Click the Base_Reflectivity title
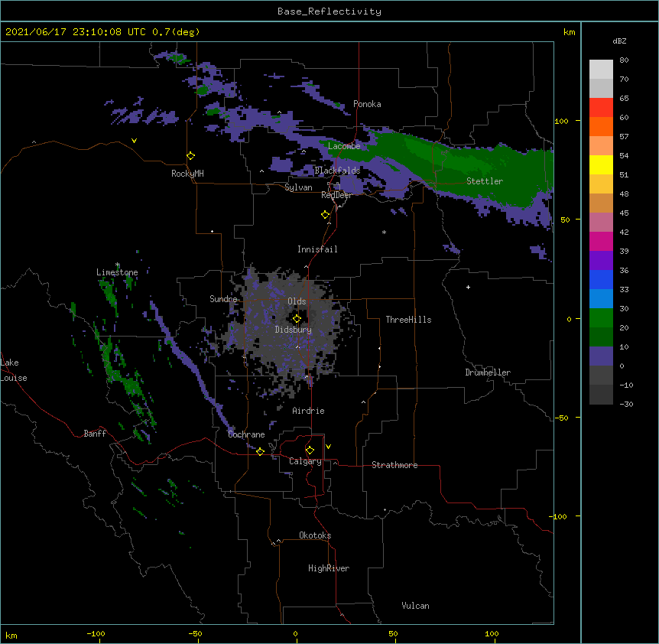 pyautogui.click(x=329, y=11)
